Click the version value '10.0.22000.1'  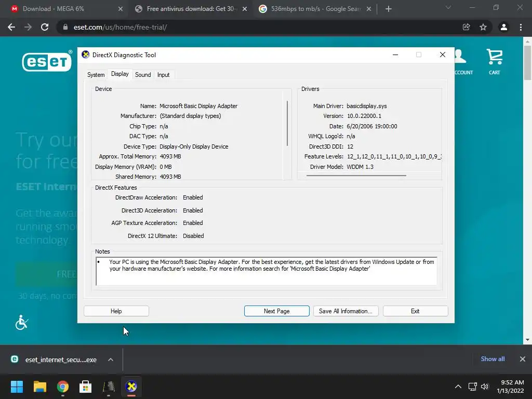[364, 116]
